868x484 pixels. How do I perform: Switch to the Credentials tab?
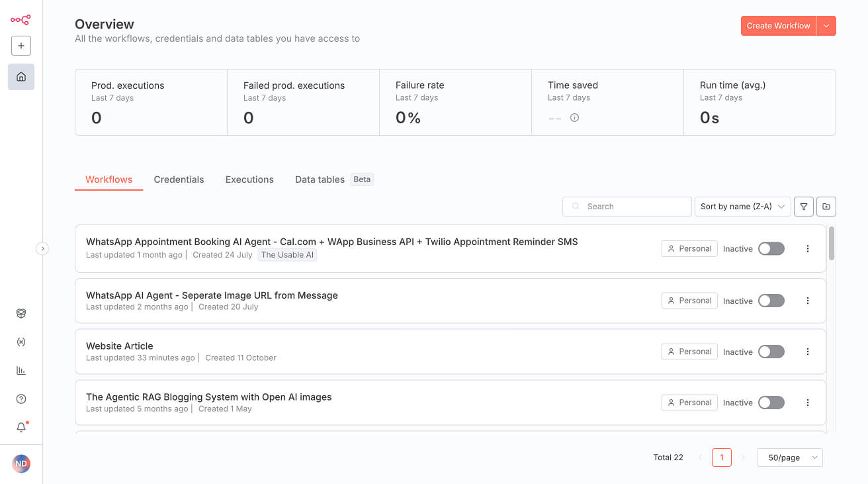click(x=179, y=179)
